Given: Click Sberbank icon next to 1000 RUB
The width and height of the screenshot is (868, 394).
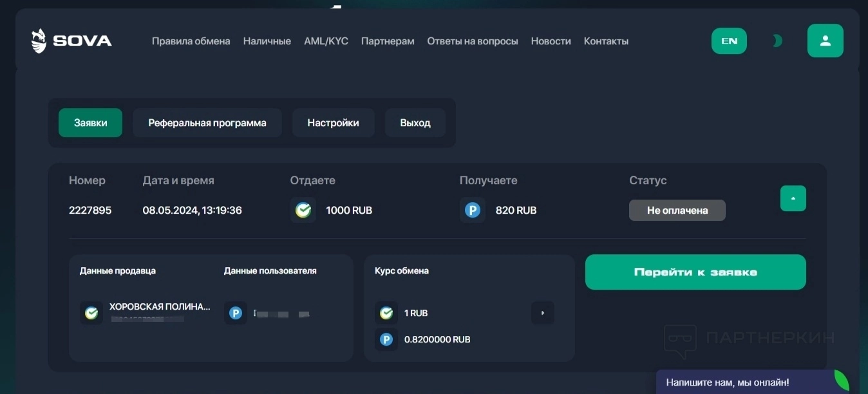Looking at the screenshot, I should tap(303, 210).
